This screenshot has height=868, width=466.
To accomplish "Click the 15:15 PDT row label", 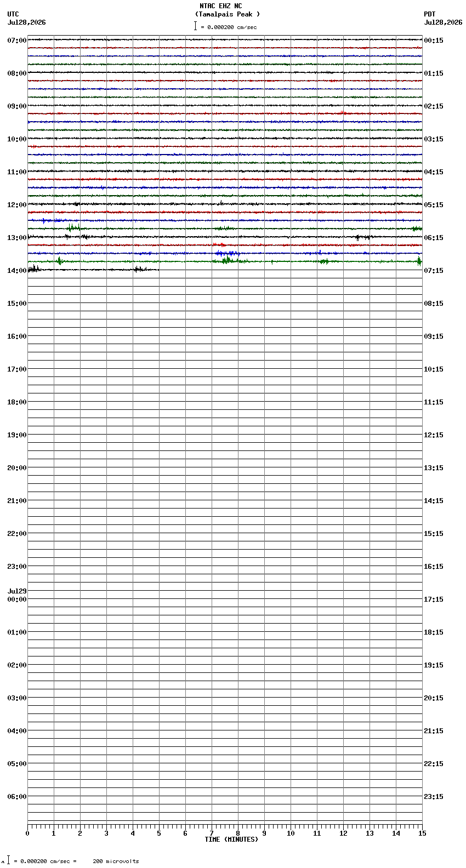I will [x=434, y=534].
